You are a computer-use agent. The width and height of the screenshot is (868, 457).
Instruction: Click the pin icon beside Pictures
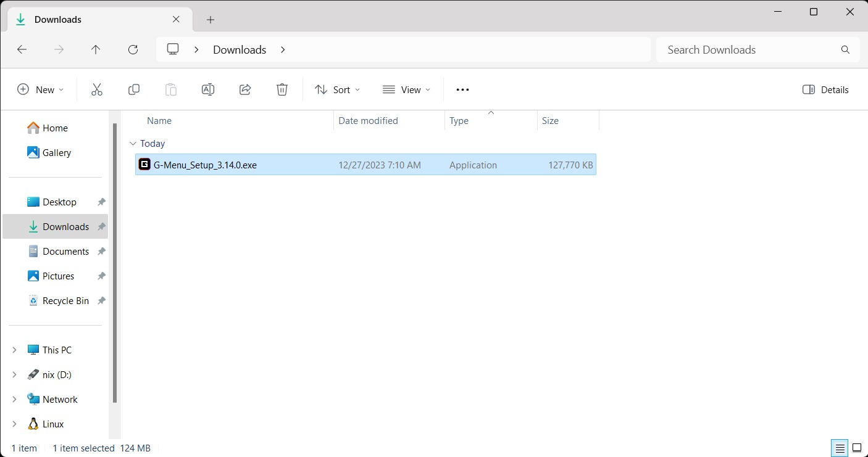(101, 276)
